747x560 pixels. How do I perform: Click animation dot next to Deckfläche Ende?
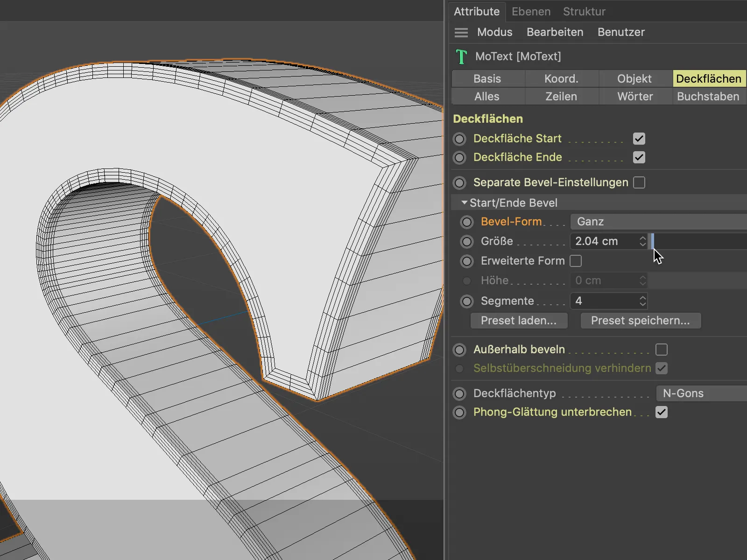click(460, 158)
